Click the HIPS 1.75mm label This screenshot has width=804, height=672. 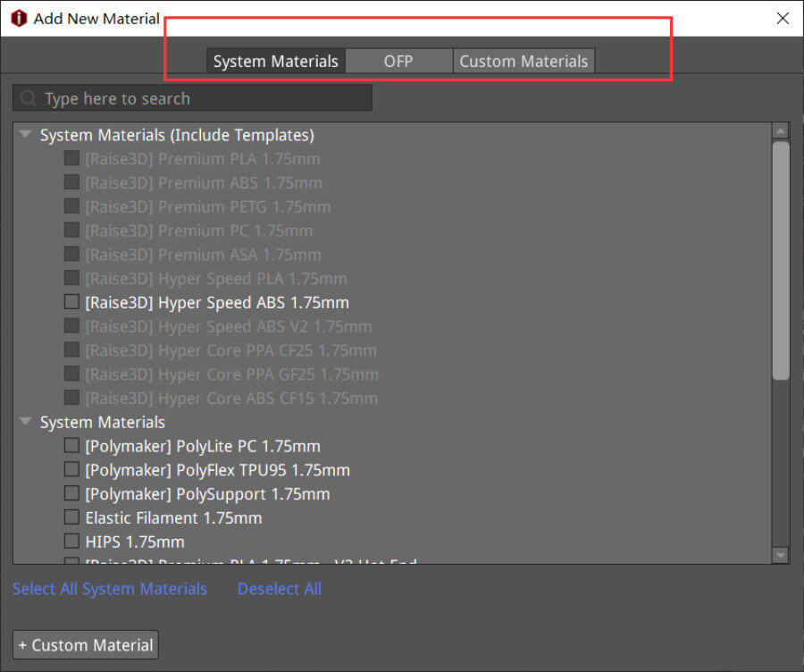(x=135, y=542)
